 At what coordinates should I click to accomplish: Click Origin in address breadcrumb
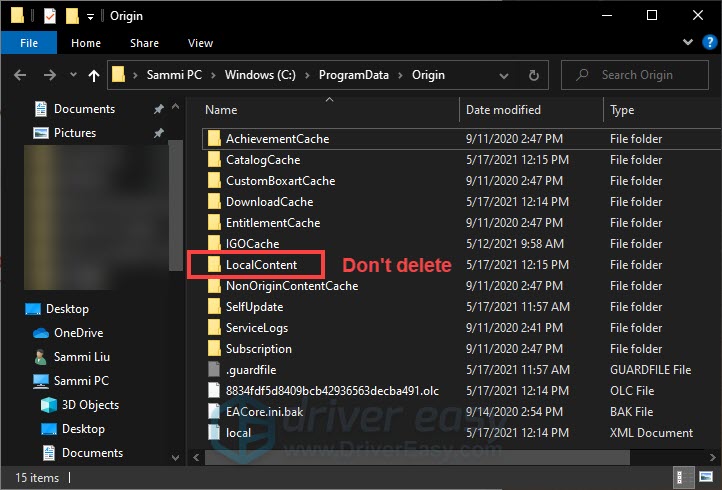coord(428,75)
